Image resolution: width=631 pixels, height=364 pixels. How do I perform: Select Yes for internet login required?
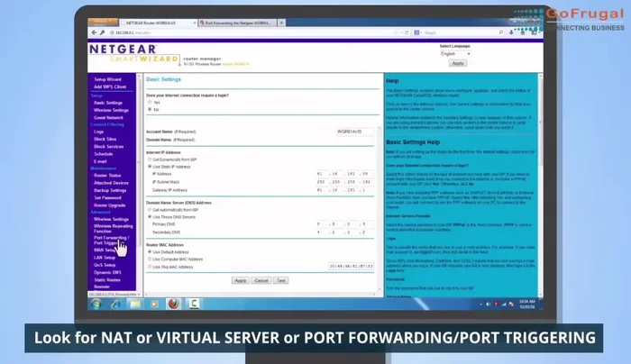tap(150, 102)
